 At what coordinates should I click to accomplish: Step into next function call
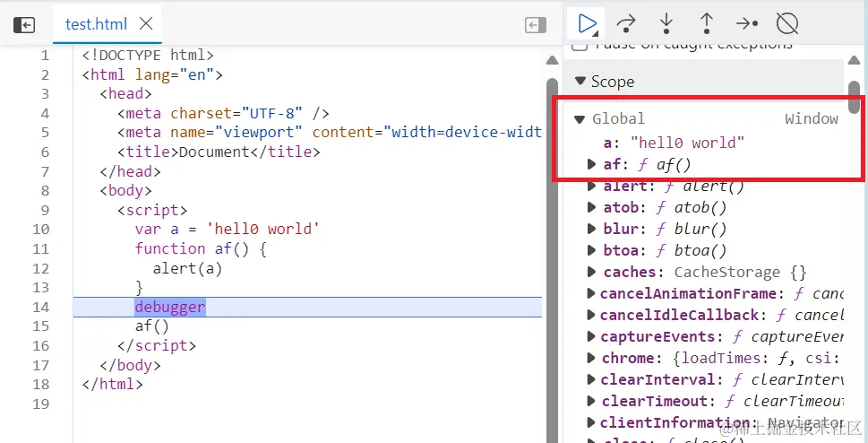[x=666, y=24]
